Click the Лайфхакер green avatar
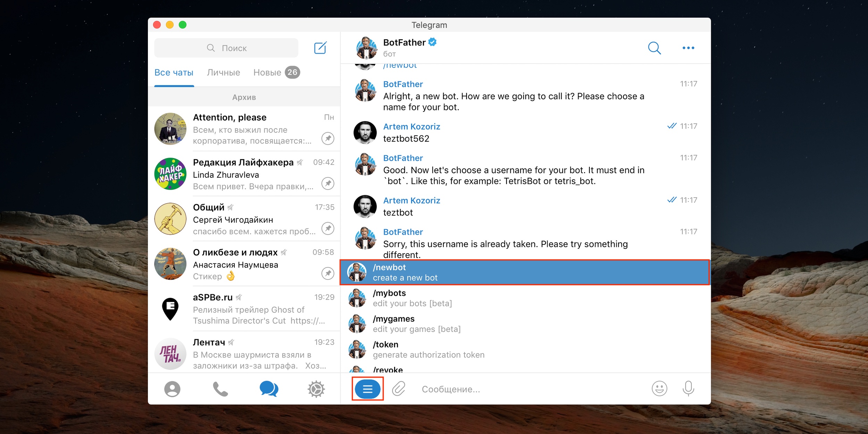The width and height of the screenshot is (868, 434). click(170, 174)
